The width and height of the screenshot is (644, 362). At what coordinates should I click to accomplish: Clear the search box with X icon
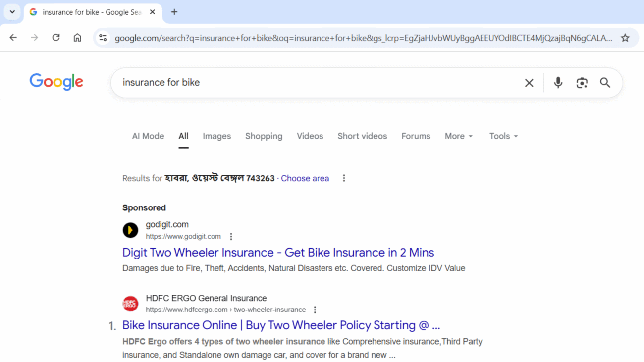(x=529, y=83)
